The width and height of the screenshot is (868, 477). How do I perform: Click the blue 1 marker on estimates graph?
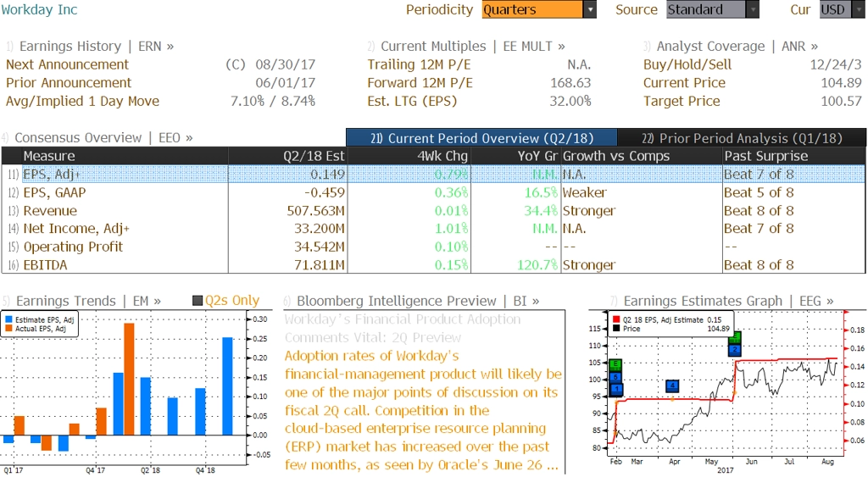point(615,390)
